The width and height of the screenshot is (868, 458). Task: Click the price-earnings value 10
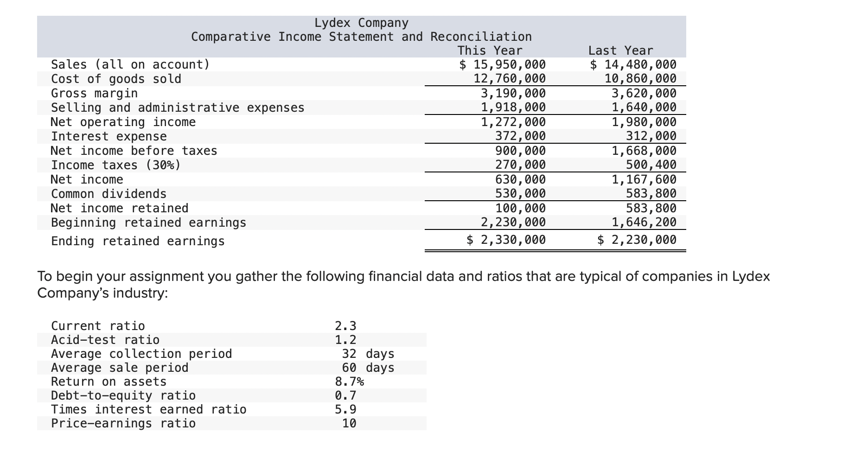pyautogui.click(x=349, y=423)
